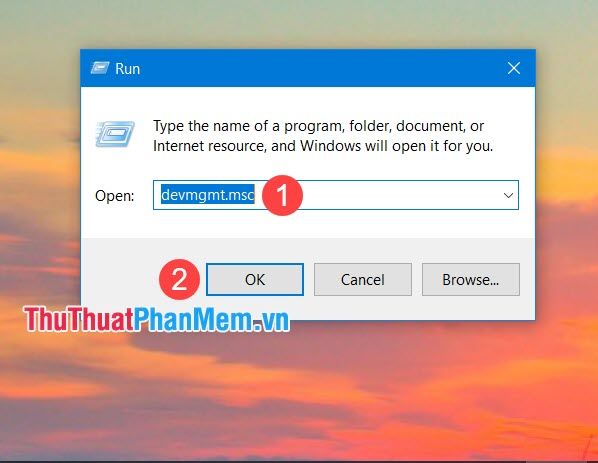Click the gray footer area right of Browse

tap(527, 280)
